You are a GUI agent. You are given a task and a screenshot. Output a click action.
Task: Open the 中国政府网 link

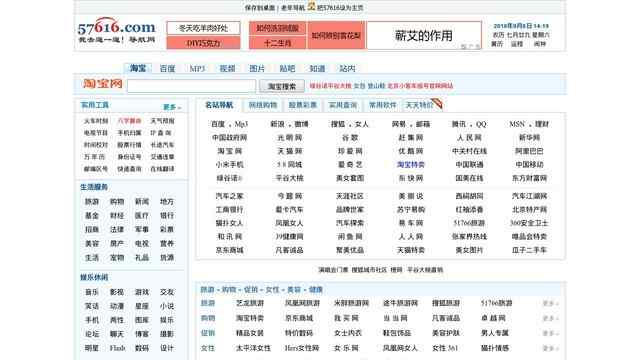[x=229, y=138]
